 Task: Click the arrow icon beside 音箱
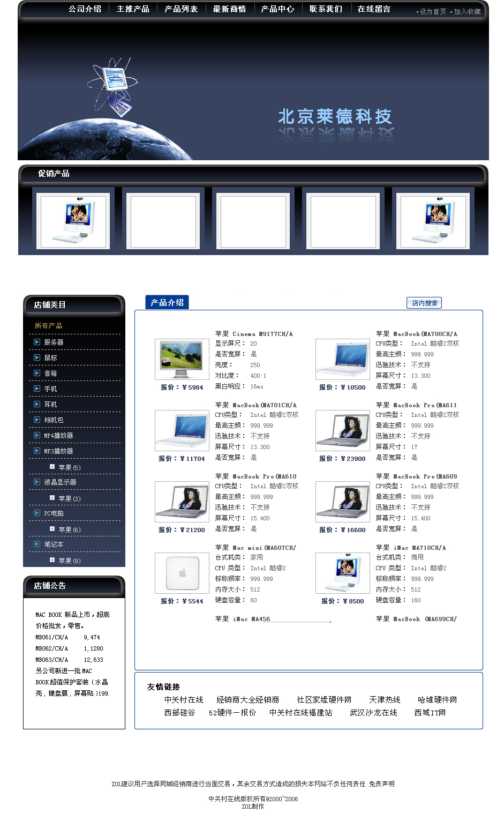[37, 373]
